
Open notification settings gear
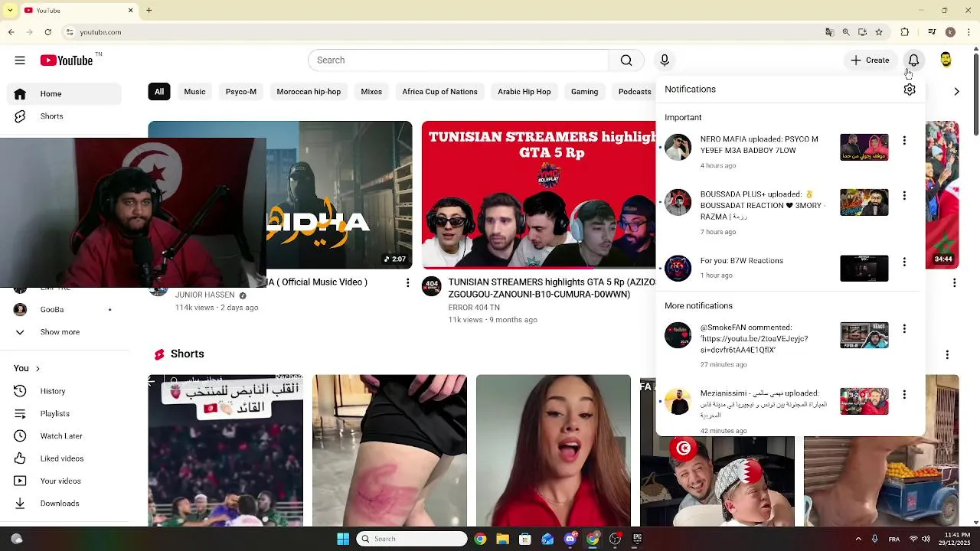pos(910,90)
